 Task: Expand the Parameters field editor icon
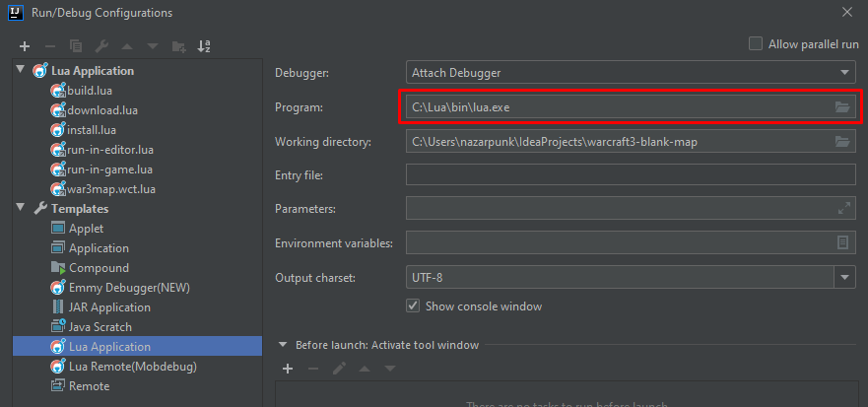click(x=843, y=208)
